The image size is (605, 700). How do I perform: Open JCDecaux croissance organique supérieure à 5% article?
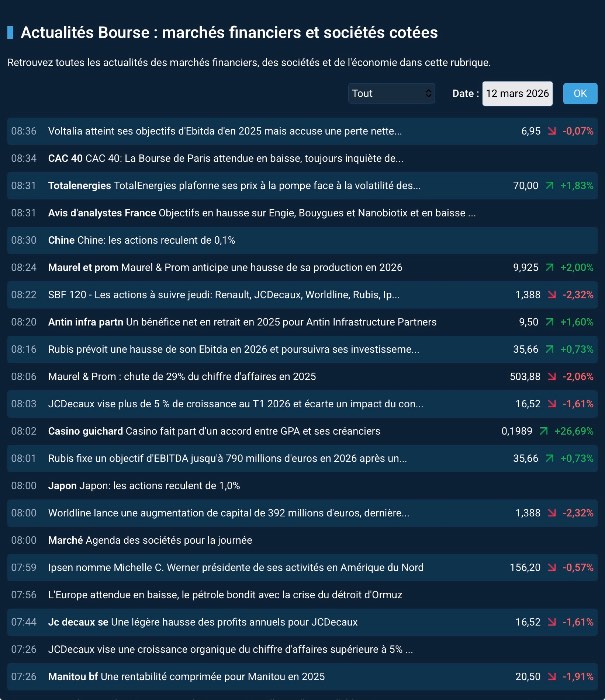tap(230, 649)
